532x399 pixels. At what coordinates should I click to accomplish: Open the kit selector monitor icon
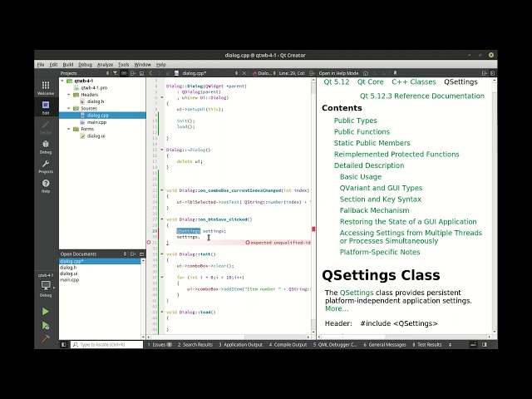(x=45, y=286)
